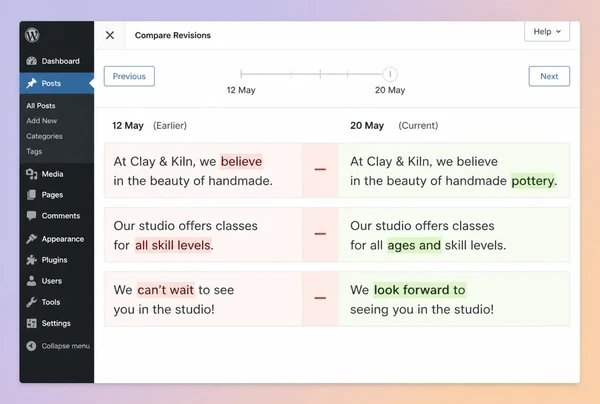Open the Media menu label
The image size is (600, 404).
52,174
